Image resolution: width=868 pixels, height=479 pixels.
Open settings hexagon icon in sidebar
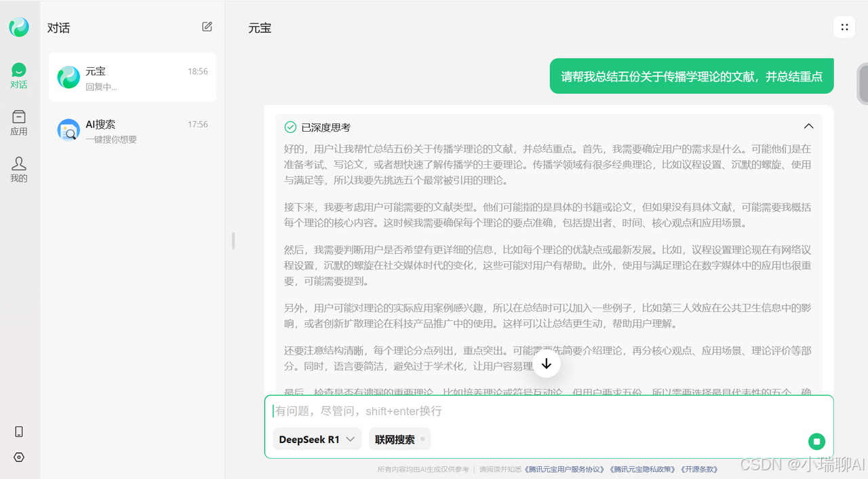pos(19,457)
